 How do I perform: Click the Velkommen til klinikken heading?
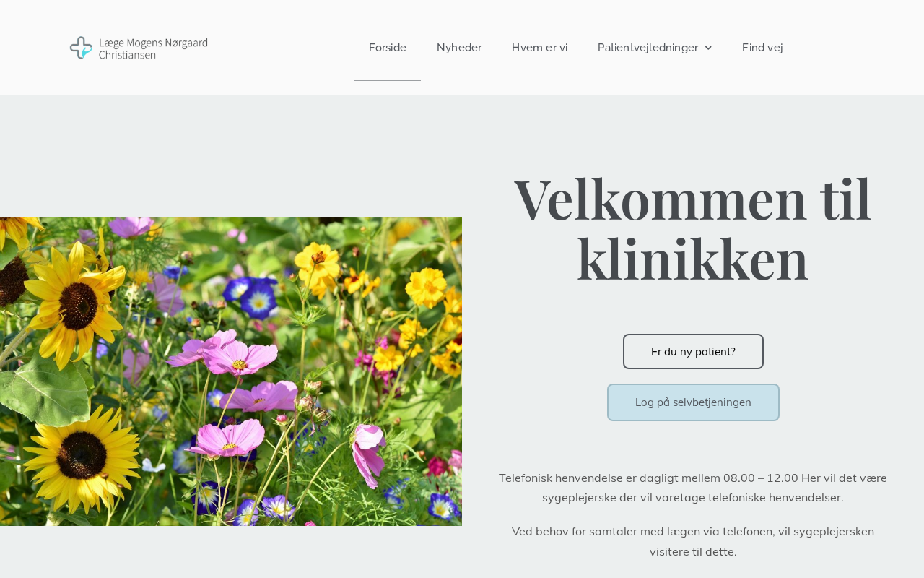[693, 228]
